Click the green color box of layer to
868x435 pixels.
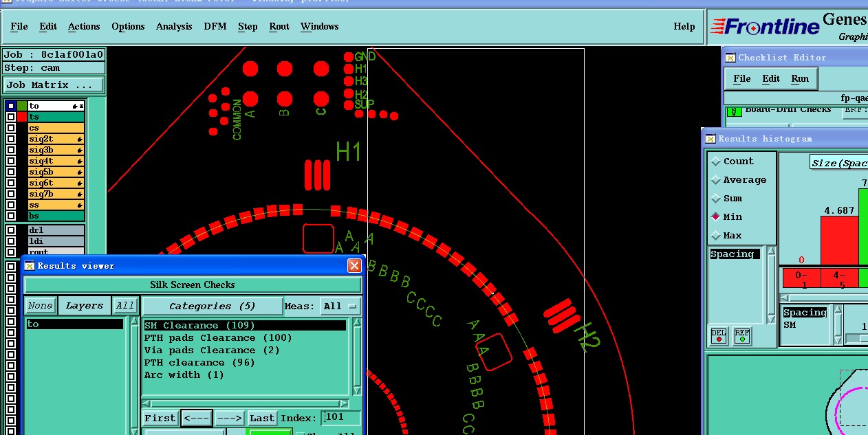(x=22, y=106)
